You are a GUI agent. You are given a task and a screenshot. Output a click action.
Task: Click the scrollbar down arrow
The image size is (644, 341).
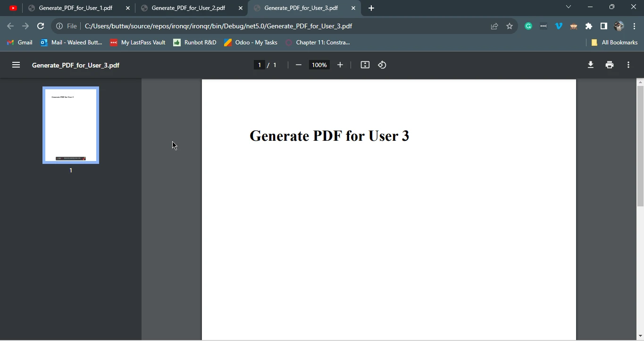click(x=640, y=336)
